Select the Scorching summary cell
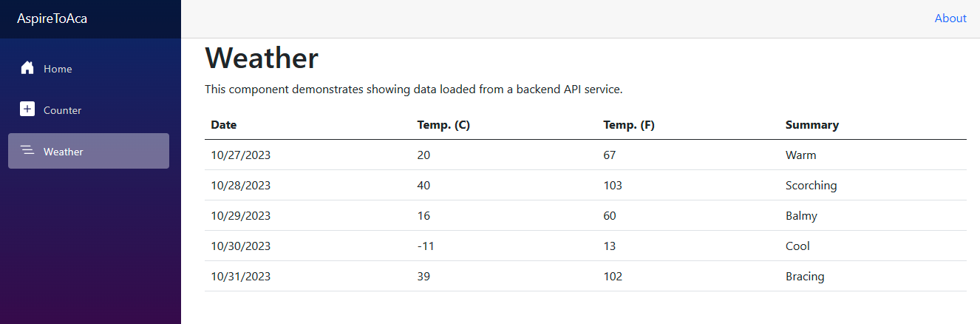 point(811,186)
